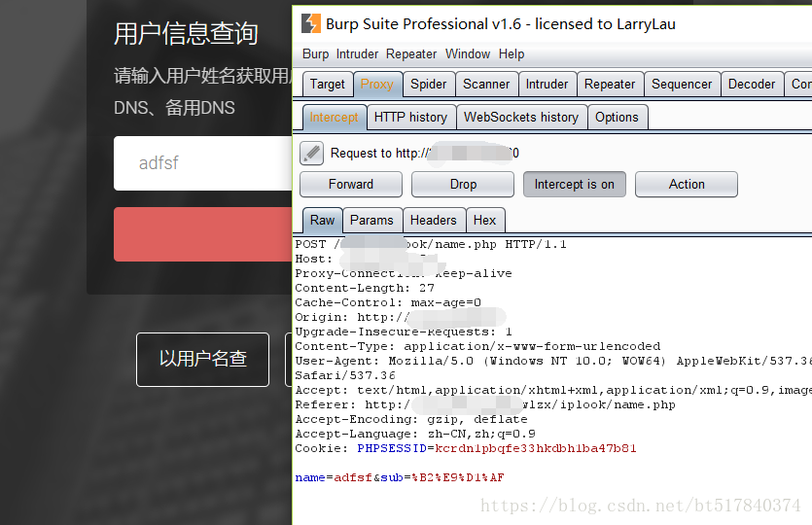Open the Intruder menu in menu bar
812x525 pixels.
357,53
